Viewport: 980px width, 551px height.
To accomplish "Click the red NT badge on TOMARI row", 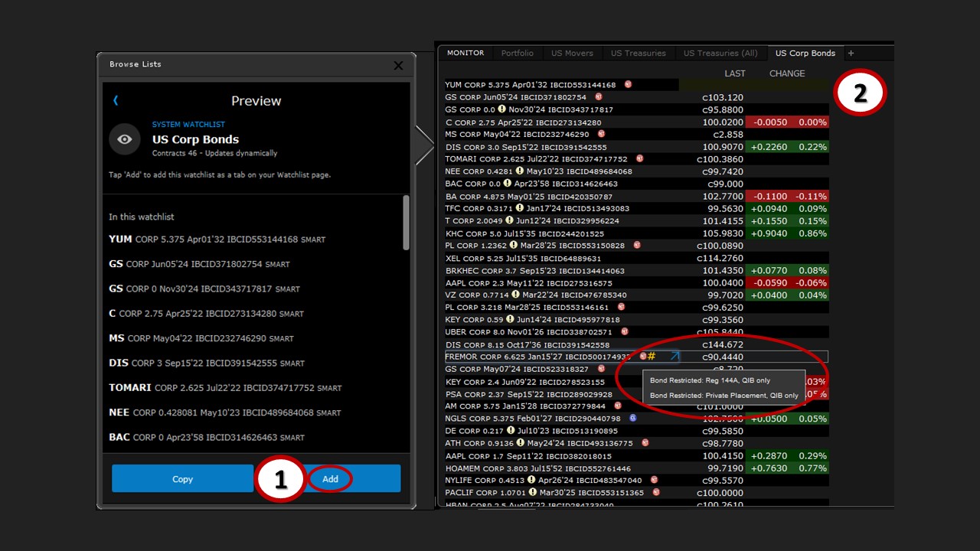I will click(x=639, y=159).
